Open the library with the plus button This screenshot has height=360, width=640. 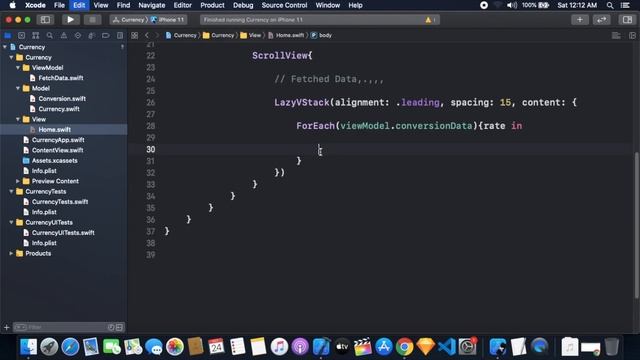[580, 20]
